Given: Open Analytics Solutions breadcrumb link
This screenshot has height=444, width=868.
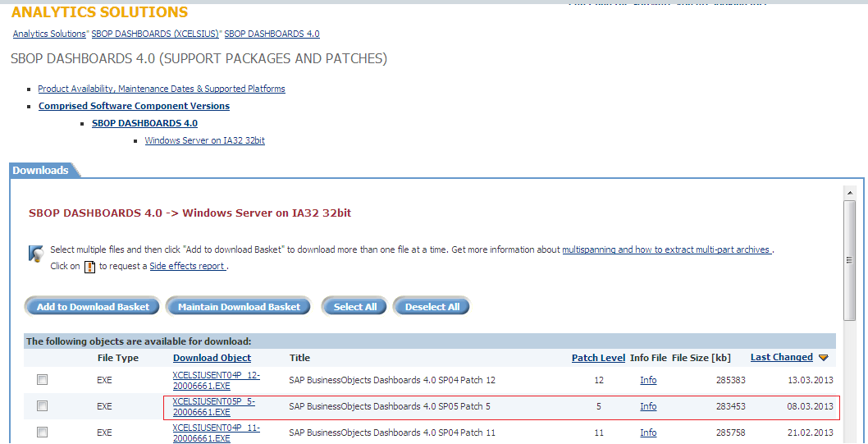Looking at the screenshot, I should (x=49, y=34).
